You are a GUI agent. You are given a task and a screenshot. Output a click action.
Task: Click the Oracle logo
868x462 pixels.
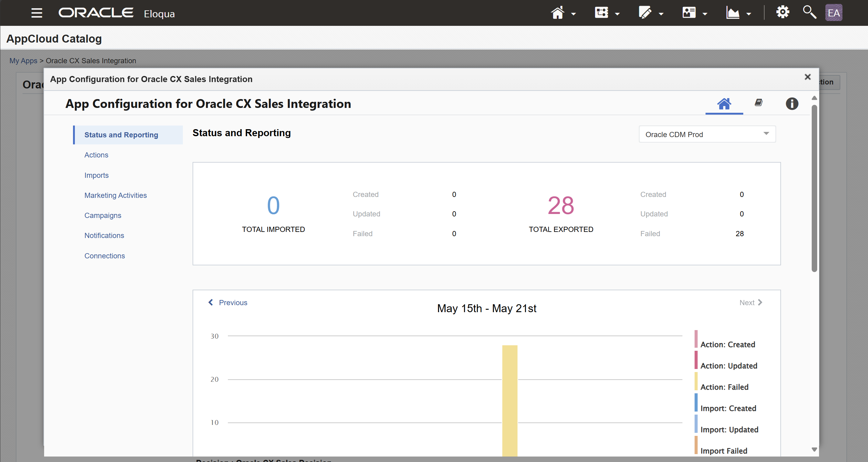(x=96, y=13)
